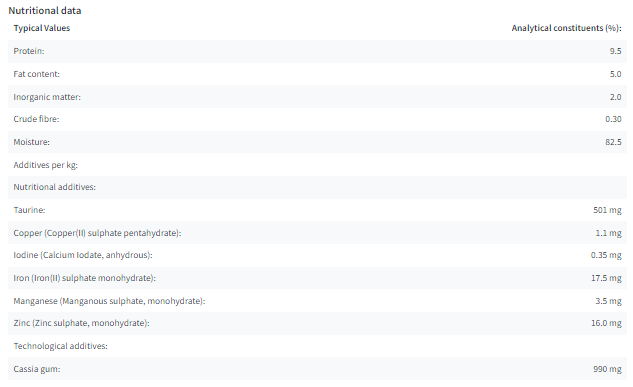This screenshot has width=633, height=387.
Task: Click the 'Moisture:' label
Action: point(31,142)
